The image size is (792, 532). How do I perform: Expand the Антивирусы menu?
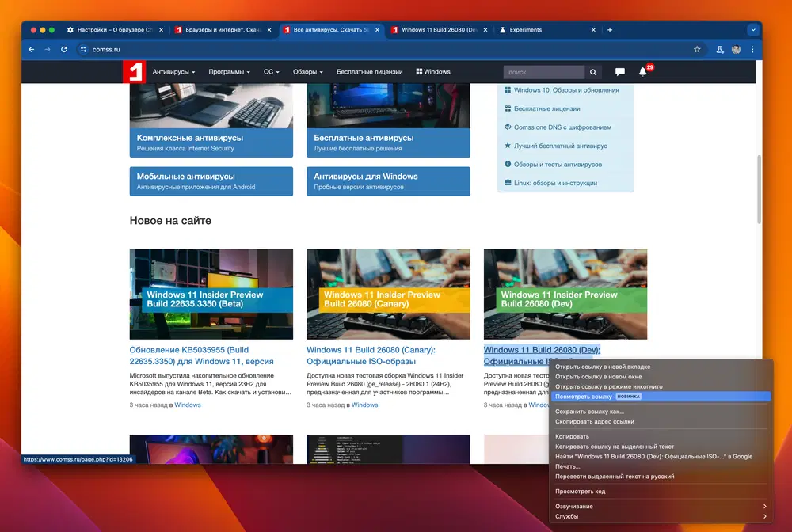point(173,72)
